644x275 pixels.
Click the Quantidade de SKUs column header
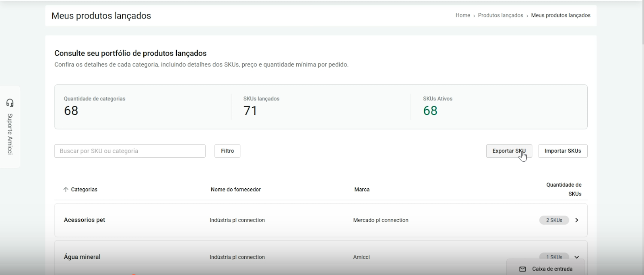(563, 189)
